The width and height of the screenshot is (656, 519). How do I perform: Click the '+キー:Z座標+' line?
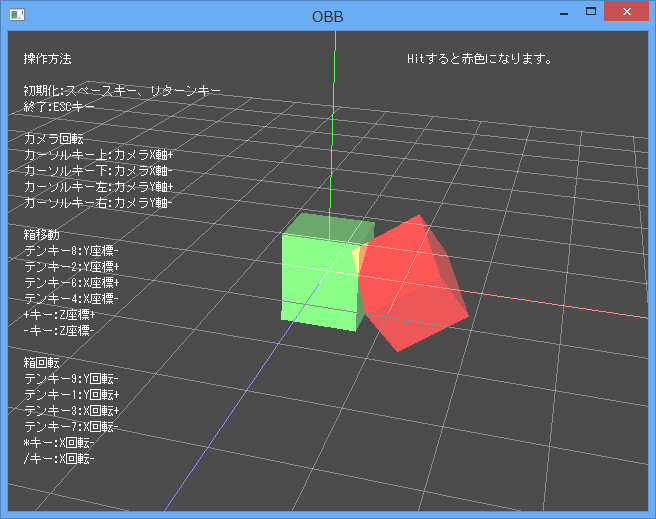[59, 314]
